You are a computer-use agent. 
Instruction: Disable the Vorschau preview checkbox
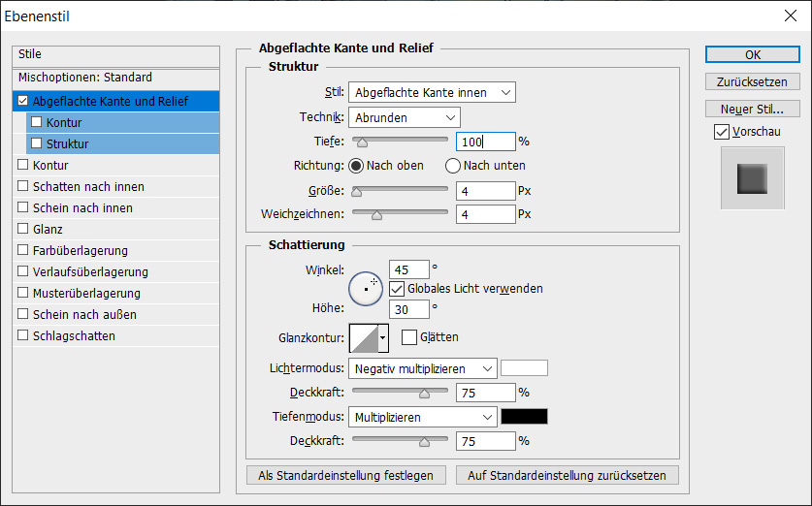tap(721, 131)
